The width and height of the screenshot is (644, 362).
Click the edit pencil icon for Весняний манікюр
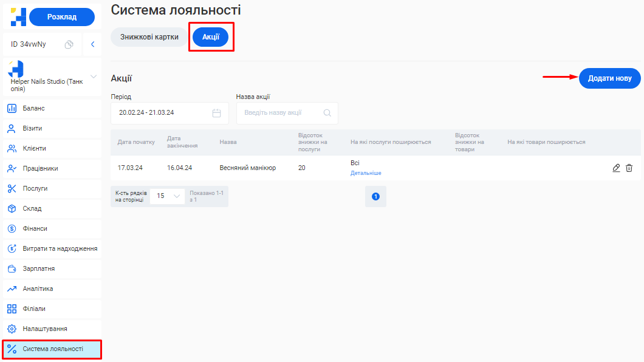point(616,168)
